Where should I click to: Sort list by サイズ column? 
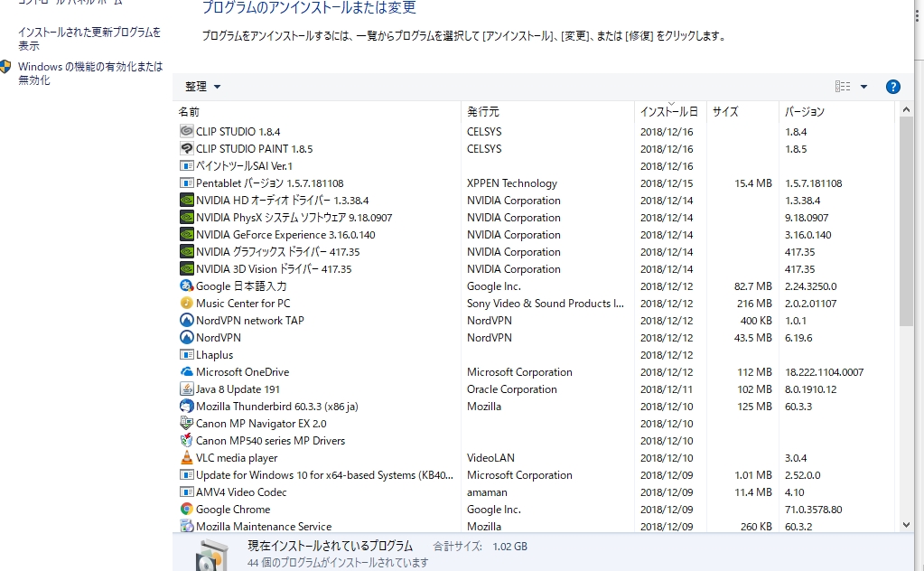point(742,111)
